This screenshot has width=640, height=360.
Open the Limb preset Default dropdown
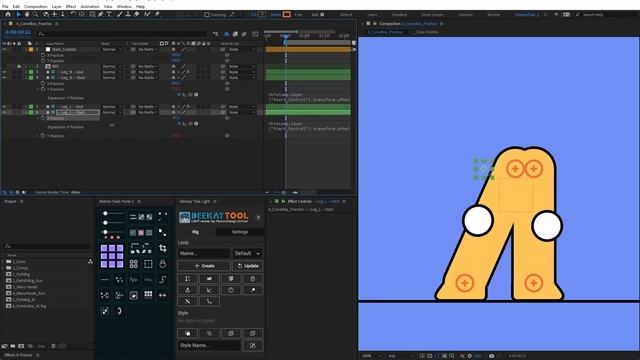[247, 253]
